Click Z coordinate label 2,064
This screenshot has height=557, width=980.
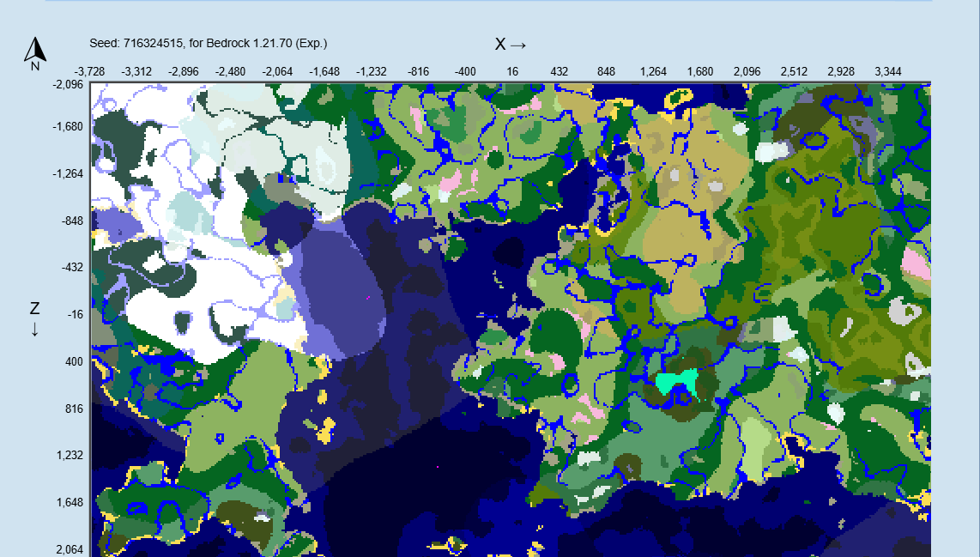(70, 549)
